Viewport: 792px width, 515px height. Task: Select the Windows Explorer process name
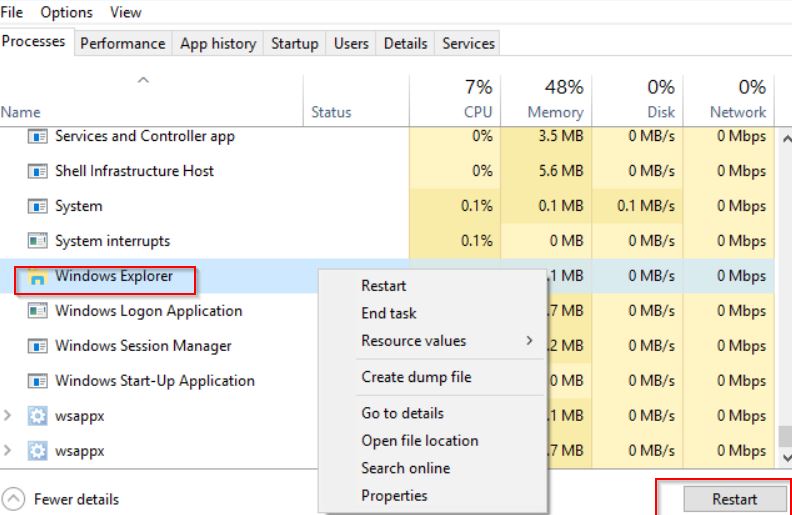pyautogui.click(x=114, y=276)
